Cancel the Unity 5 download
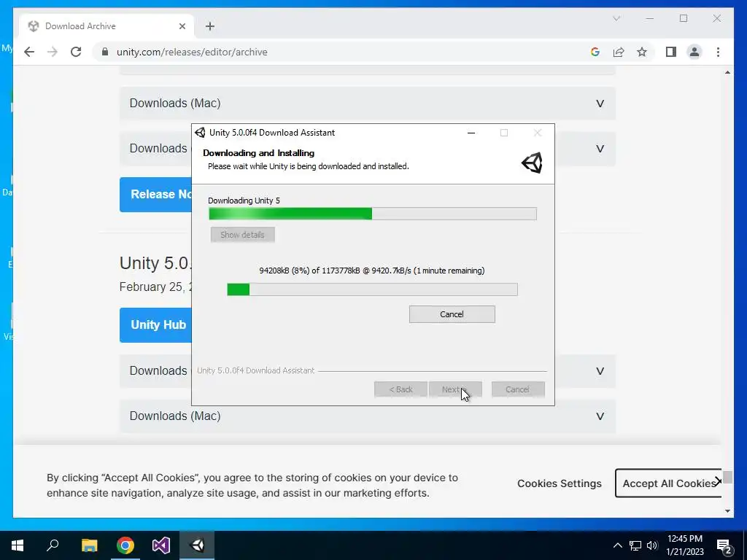This screenshot has height=560, width=747. 452,314
